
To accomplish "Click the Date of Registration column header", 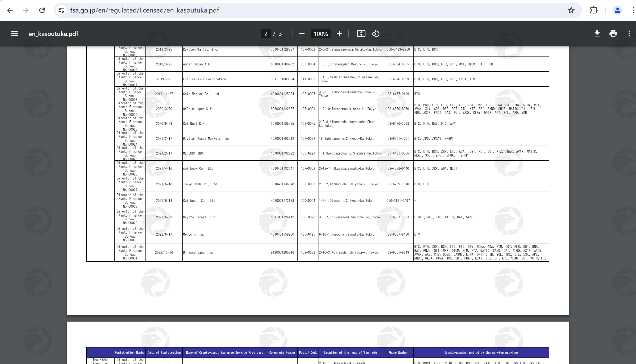I will click(164, 353).
